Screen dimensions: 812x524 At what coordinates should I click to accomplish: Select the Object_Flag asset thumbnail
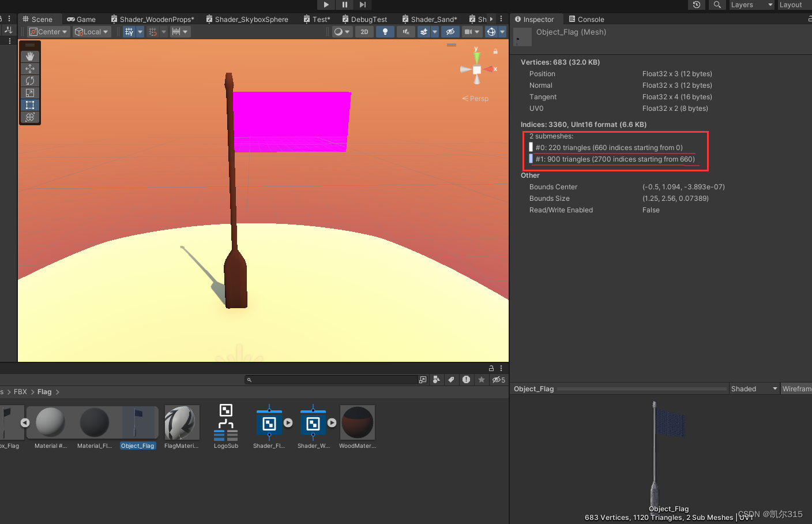pyautogui.click(x=138, y=422)
